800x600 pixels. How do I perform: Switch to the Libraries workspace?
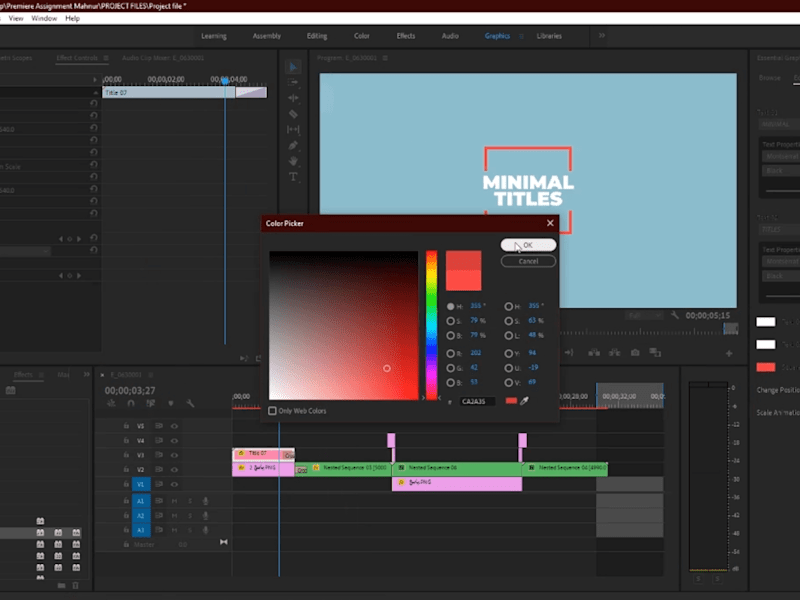point(549,36)
